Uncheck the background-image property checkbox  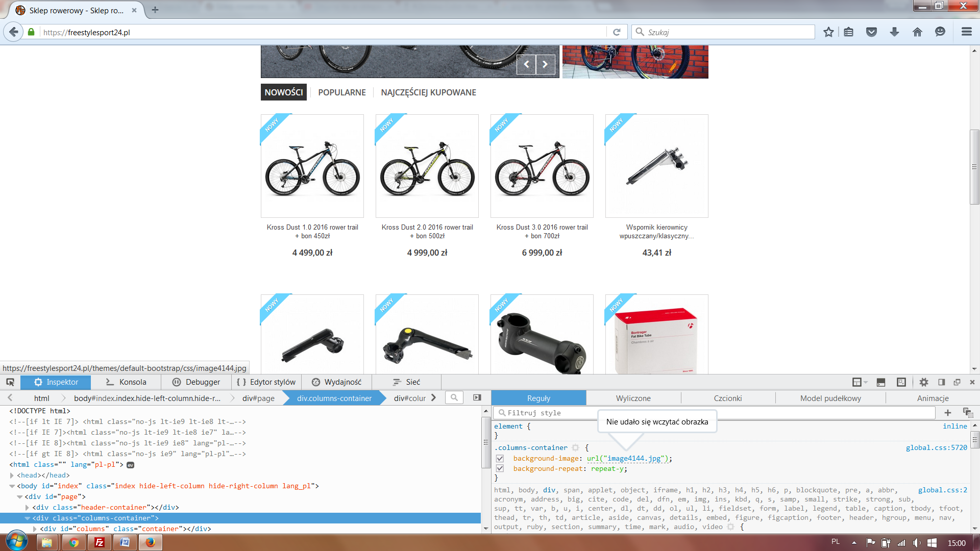500,459
